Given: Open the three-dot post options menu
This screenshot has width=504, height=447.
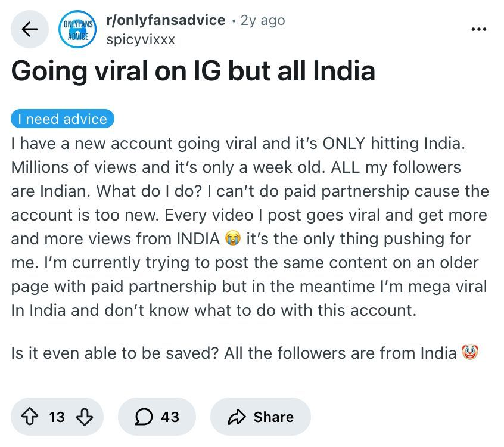Looking at the screenshot, I should (x=478, y=29).
